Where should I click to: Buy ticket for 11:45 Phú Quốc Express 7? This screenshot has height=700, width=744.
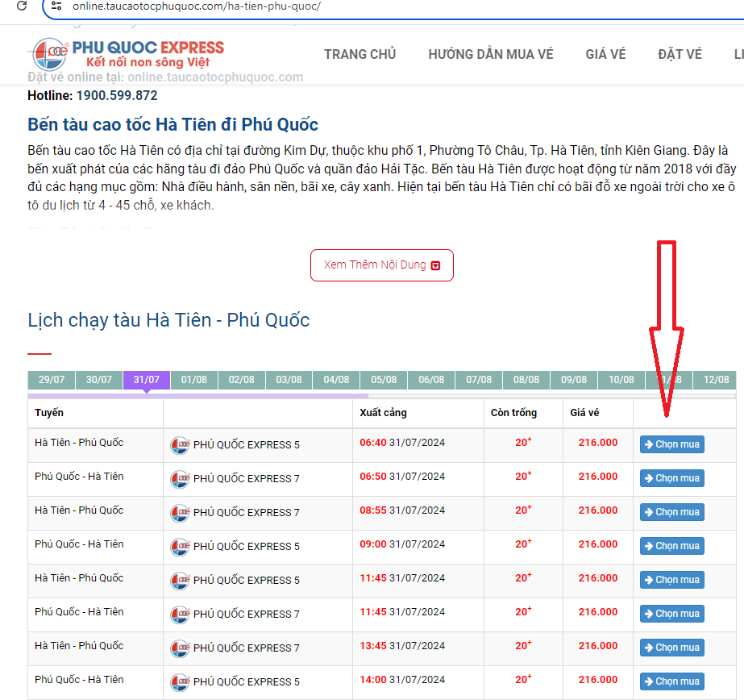point(672,614)
